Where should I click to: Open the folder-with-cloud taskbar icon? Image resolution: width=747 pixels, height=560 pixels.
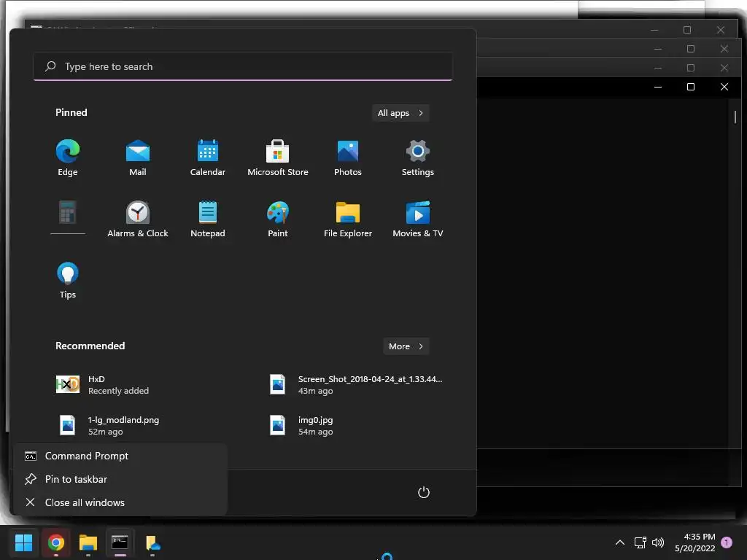(x=152, y=542)
